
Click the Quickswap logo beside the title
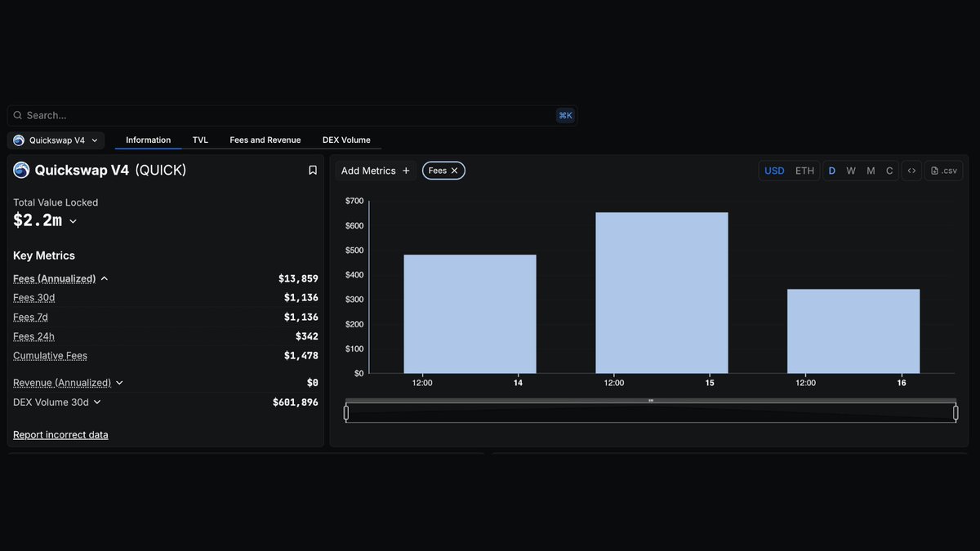click(21, 171)
